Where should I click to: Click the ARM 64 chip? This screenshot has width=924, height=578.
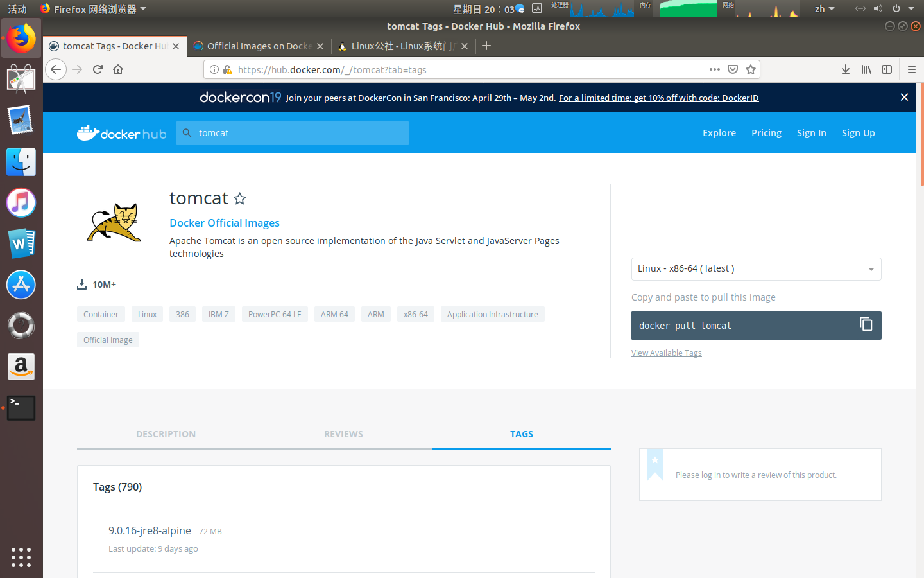(334, 314)
